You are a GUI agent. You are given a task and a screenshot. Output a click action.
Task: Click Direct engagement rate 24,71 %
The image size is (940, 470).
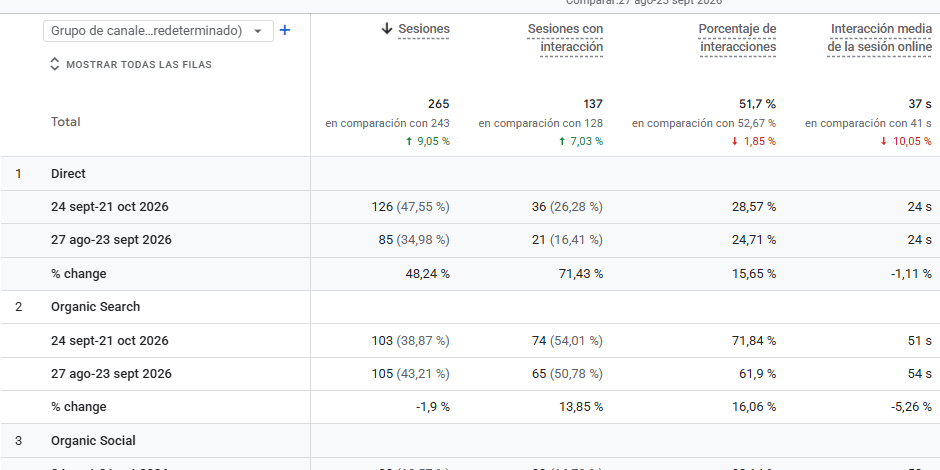pyautogui.click(x=754, y=240)
